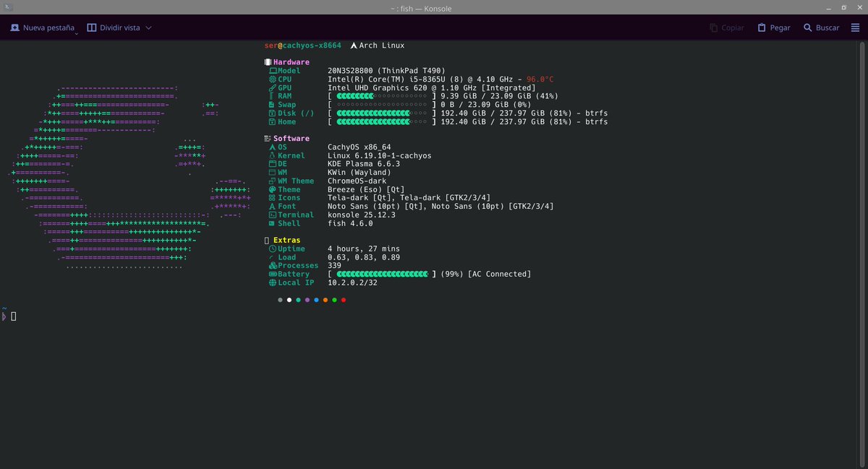Screen dimensions: 868x469
Task: Click the Hardware section chip icon
Action: (268, 62)
